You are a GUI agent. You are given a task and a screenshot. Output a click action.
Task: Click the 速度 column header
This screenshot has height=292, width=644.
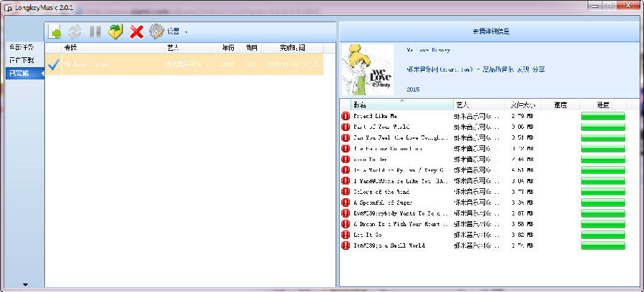click(x=560, y=105)
